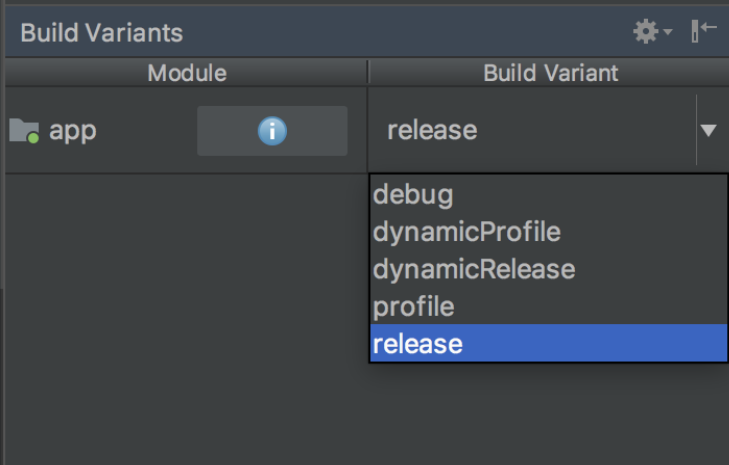Image resolution: width=729 pixels, height=465 pixels.
Task: Pick the dynamicRelease variant option
Action: click(473, 269)
